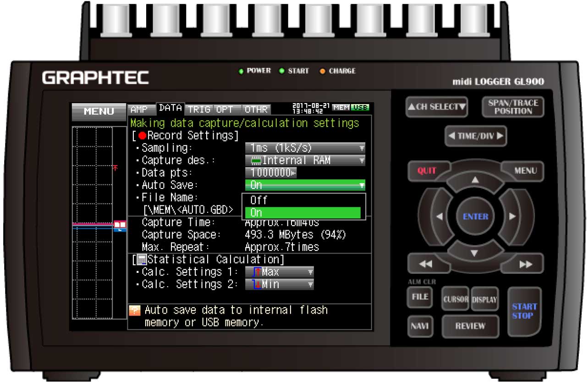Click the help icon beside Auto save hint
Screen dimensions: 588x382
coord(134,311)
